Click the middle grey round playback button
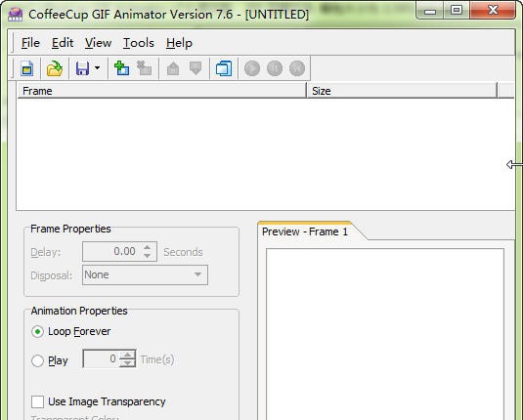This screenshot has height=420, width=523. (x=275, y=68)
